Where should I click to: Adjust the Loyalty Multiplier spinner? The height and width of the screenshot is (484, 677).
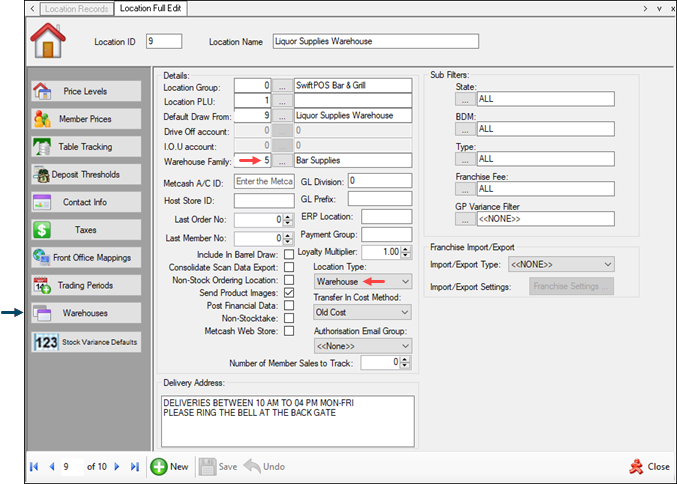[x=405, y=252]
